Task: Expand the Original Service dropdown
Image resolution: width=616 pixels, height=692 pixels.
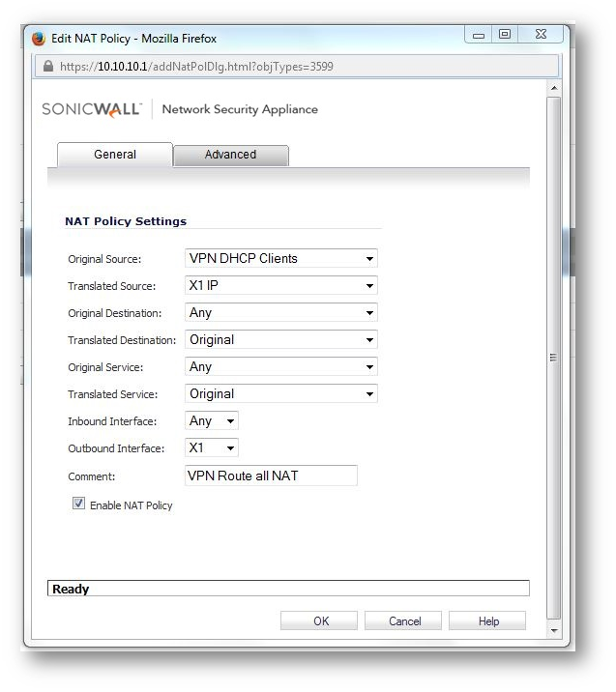Action: coord(280,366)
